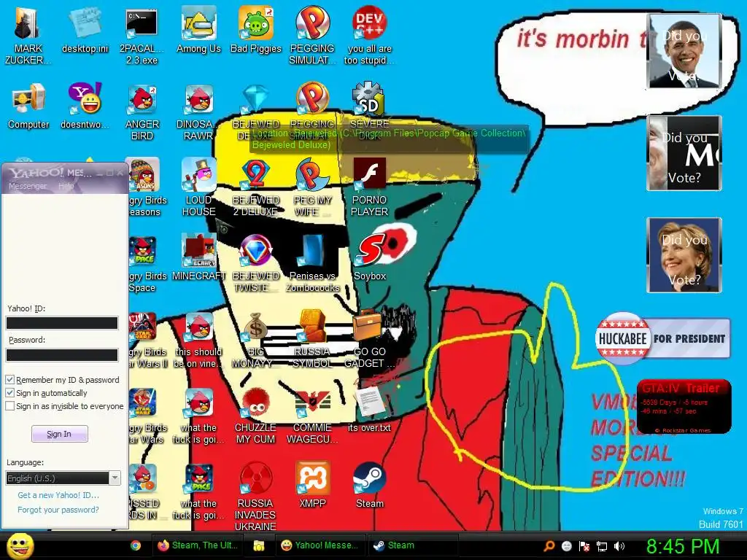Open the Help menu in Yahoo Messenger

66,186
